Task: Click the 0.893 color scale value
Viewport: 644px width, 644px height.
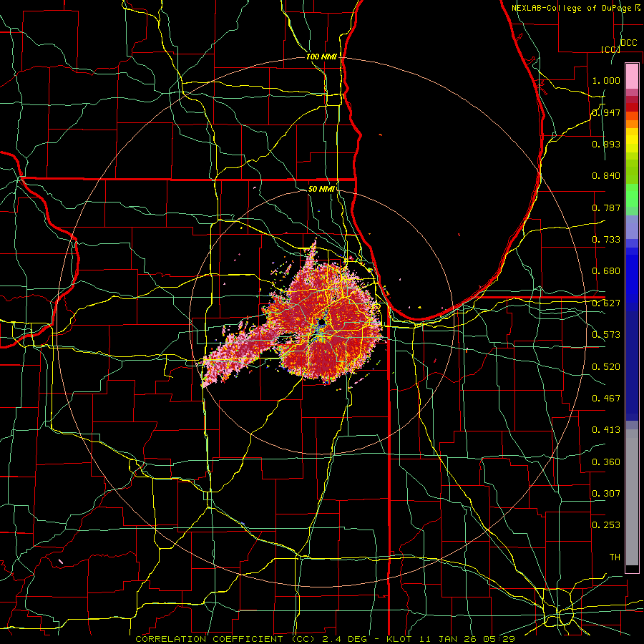Action: [x=606, y=144]
